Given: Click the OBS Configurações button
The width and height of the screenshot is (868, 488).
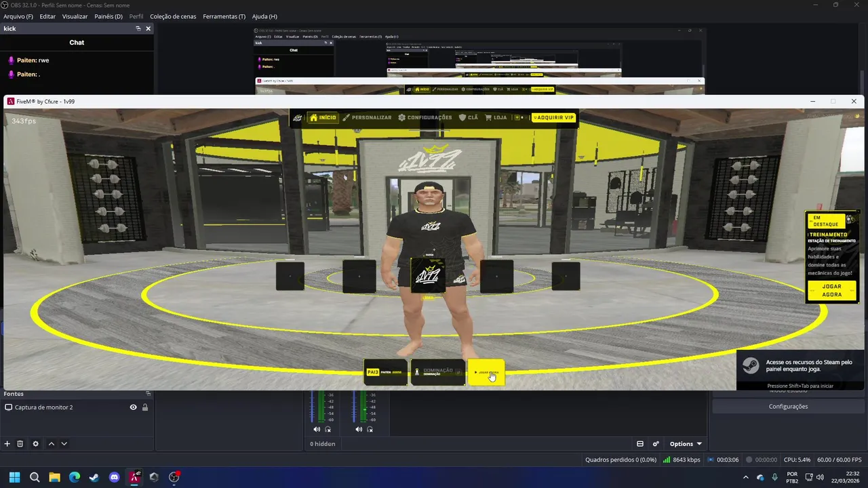Looking at the screenshot, I should tap(788, 407).
